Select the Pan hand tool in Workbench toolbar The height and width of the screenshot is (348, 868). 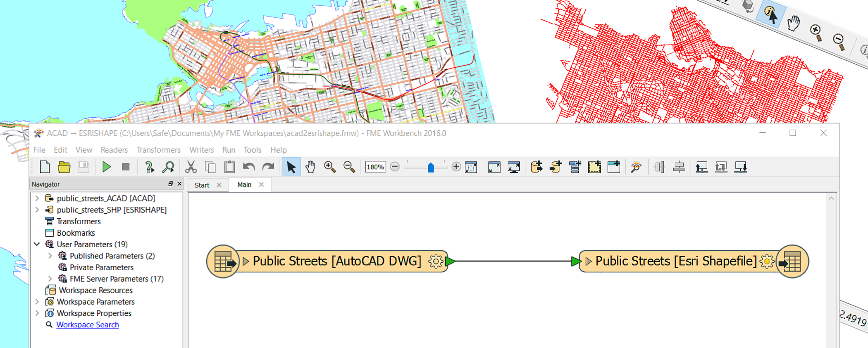310,167
